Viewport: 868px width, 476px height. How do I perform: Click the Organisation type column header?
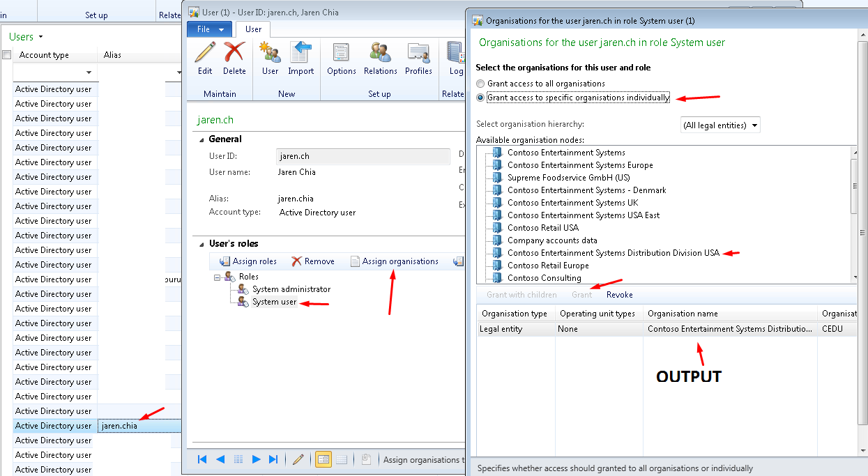pyautogui.click(x=516, y=314)
